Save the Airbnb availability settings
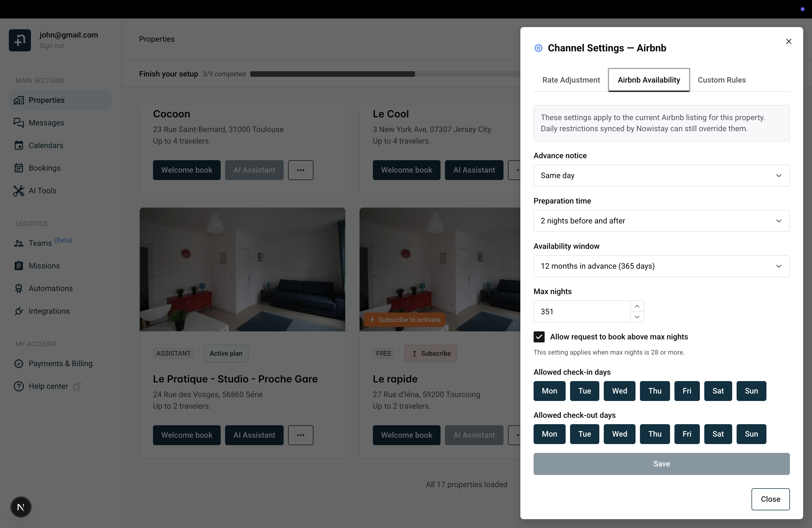 click(x=661, y=464)
